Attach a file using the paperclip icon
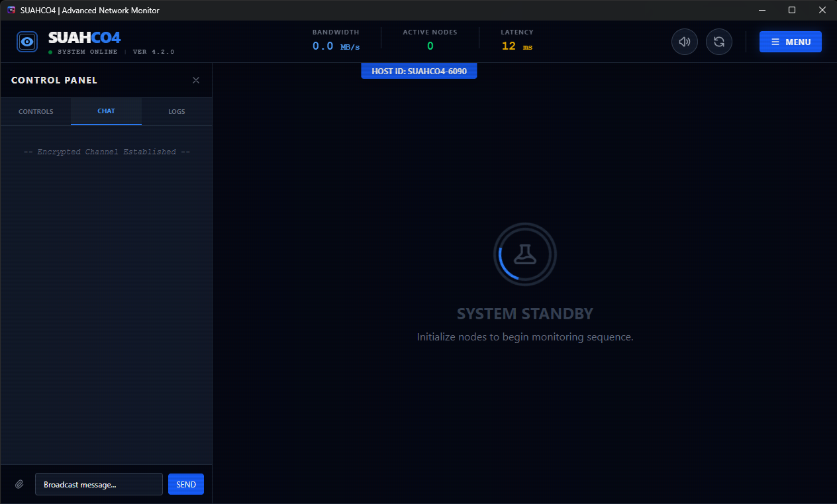The image size is (837, 504). pos(19,484)
